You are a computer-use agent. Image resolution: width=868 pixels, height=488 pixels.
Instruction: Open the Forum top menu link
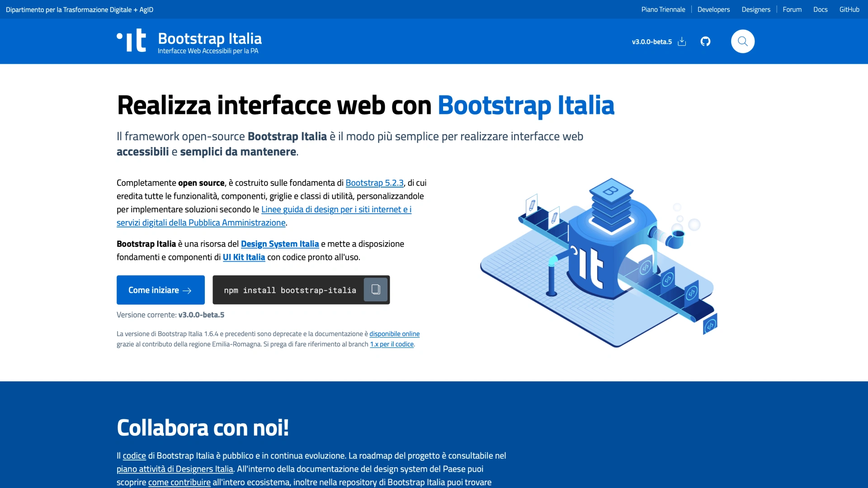[792, 9]
